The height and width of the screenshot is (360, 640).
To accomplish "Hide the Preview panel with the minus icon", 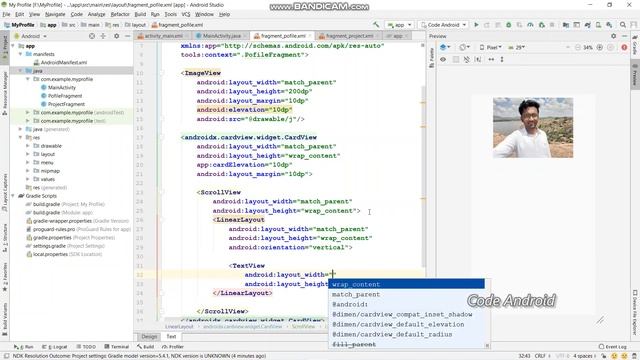I will coord(624,36).
